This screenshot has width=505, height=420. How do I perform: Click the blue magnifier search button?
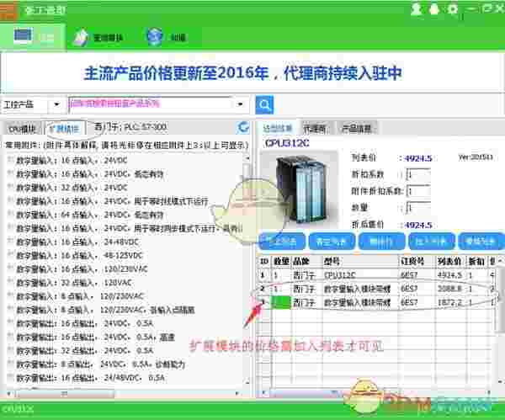click(264, 104)
